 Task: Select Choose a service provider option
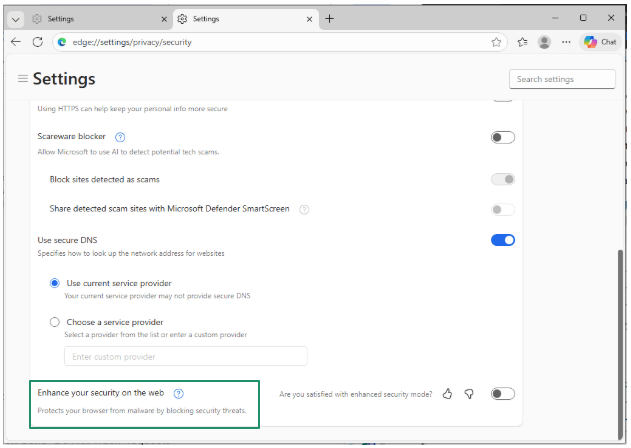(x=54, y=322)
